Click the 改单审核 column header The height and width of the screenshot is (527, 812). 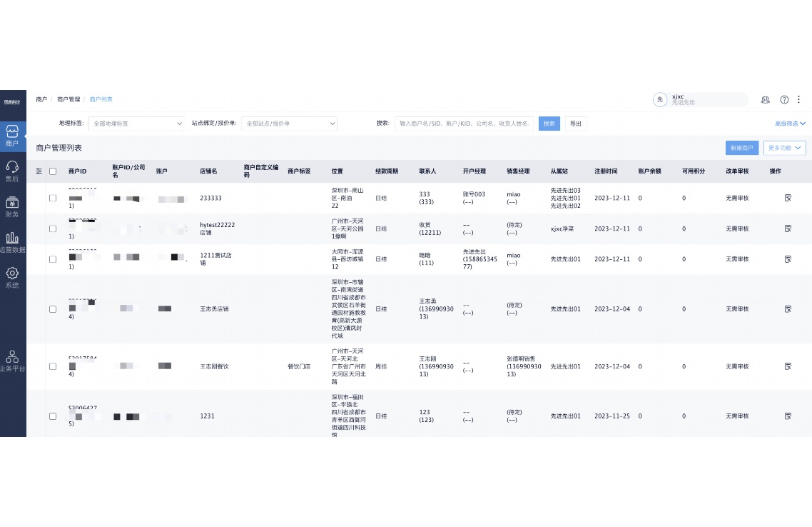point(737,171)
